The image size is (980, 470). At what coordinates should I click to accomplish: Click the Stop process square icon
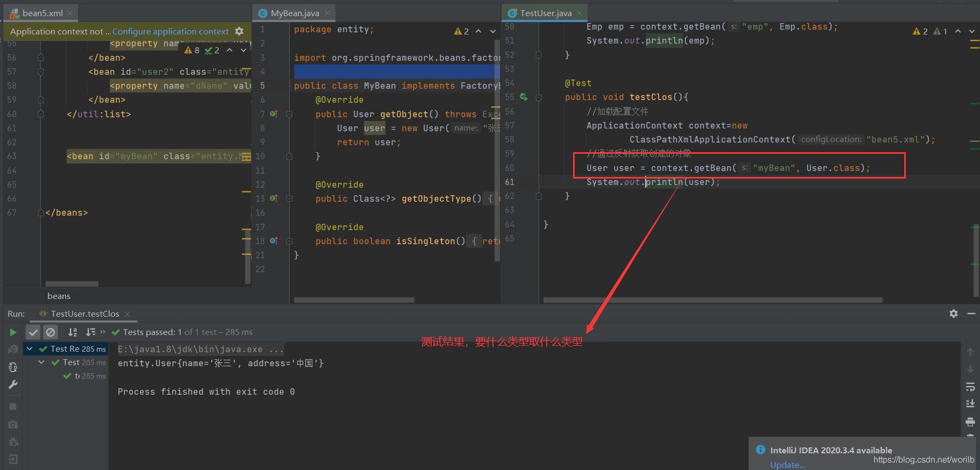coord(13,407)
